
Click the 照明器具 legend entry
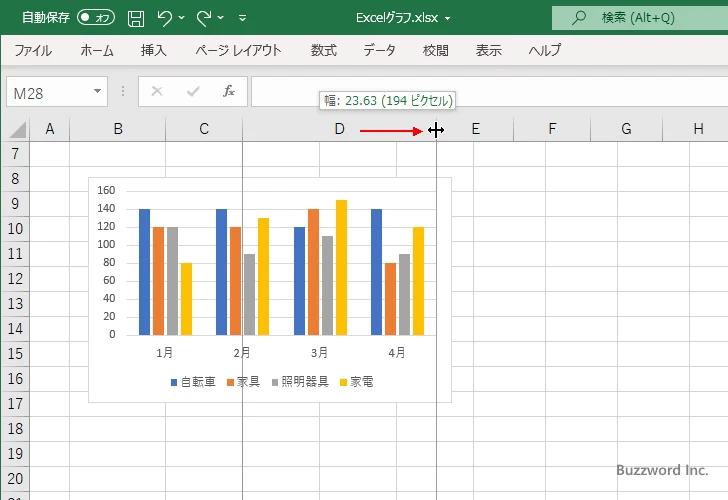pyautogui.click(x=300, y=382)
